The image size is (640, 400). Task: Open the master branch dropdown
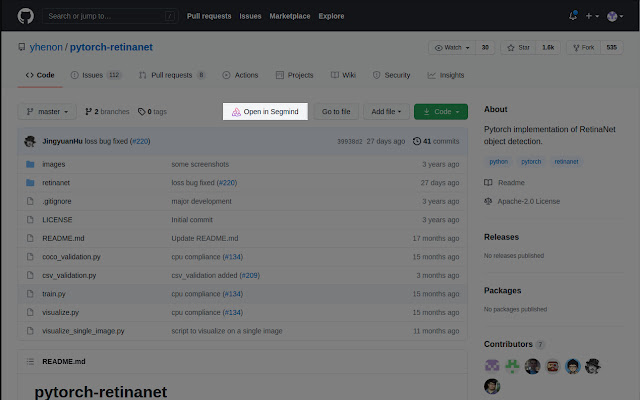[x=47, y=111]
